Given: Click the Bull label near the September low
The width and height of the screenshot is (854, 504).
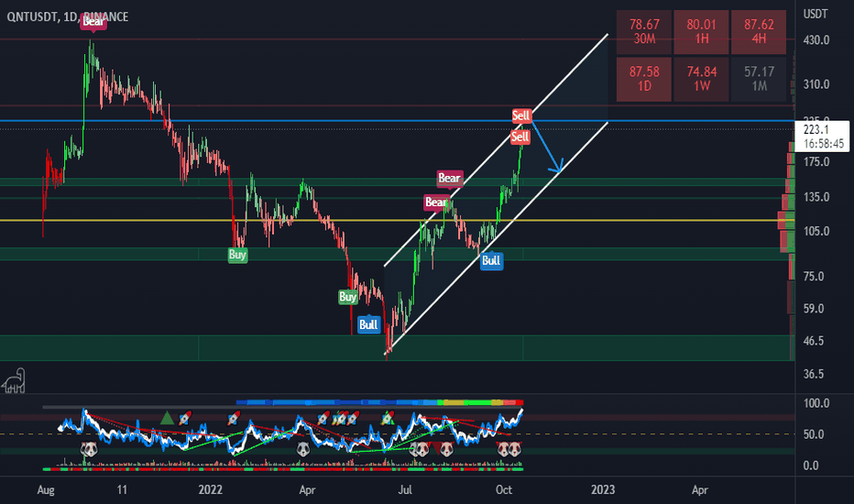Looking at the screenshot, I should (x=491, y=260).
